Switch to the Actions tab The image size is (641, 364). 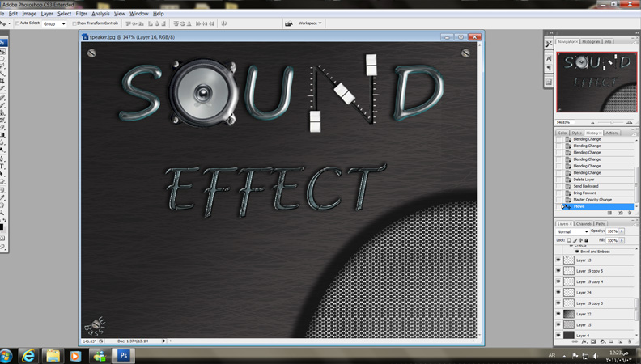pyautogui.click(x=612, y=133)
